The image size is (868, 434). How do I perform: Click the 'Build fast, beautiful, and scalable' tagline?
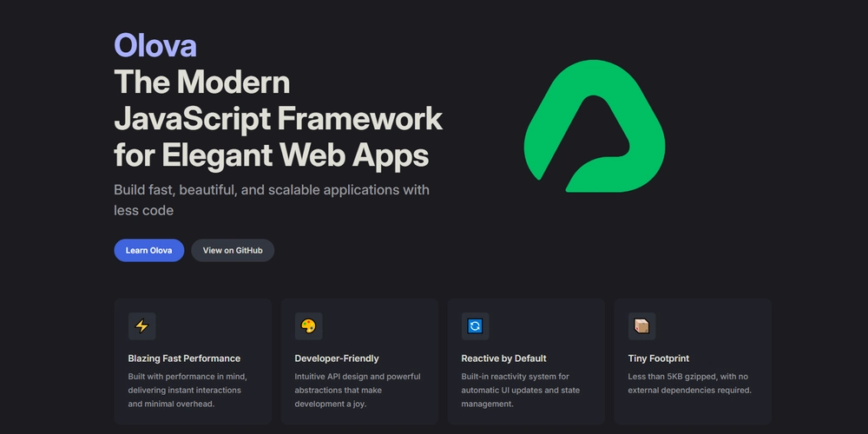coord(272,200)
